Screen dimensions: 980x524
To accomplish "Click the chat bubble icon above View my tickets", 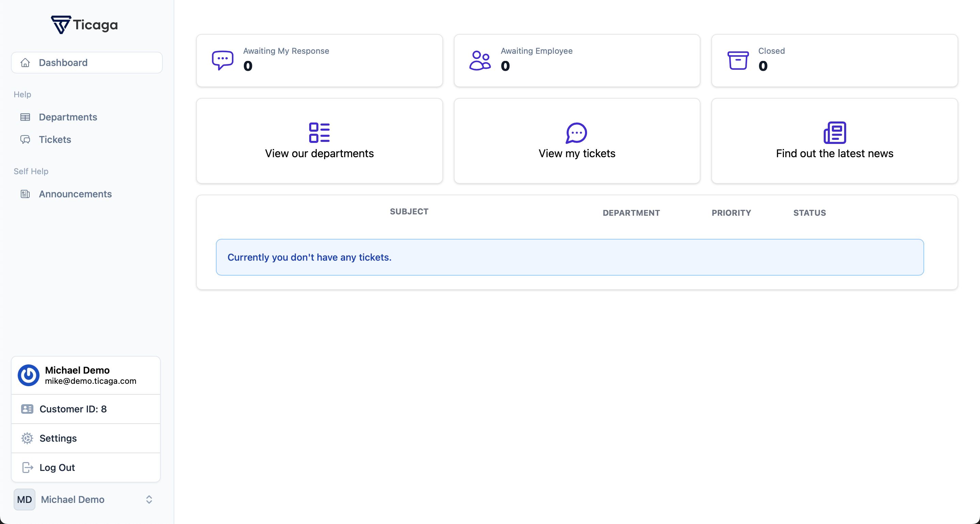I will [x=576, y=133].
